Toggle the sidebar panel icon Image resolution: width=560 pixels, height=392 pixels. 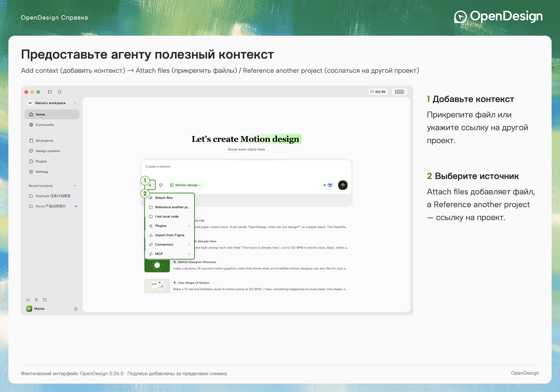[x=50, y=92]
